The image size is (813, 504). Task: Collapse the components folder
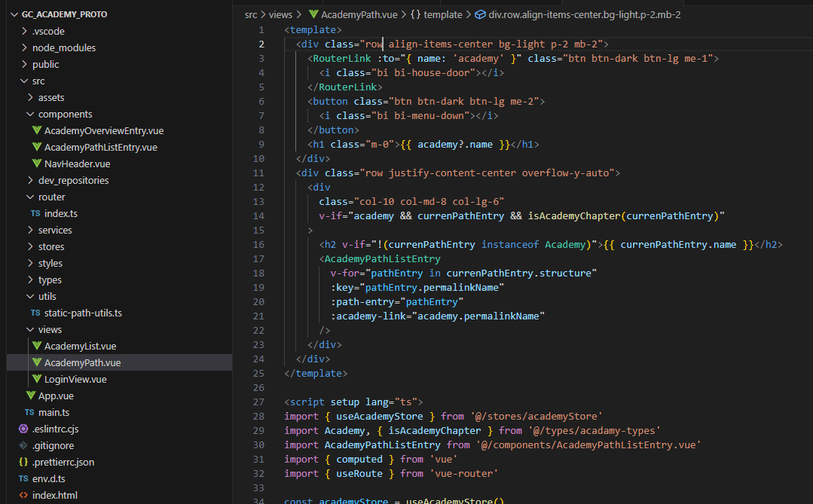tap(30, 114)
